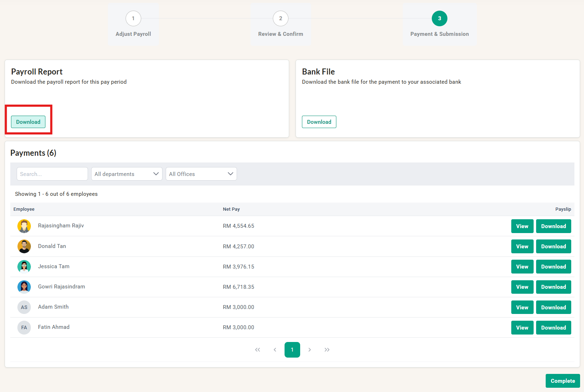Go to step 2 Review & Confirm
The width and height of the screenshot is (584, 392).
281,18
